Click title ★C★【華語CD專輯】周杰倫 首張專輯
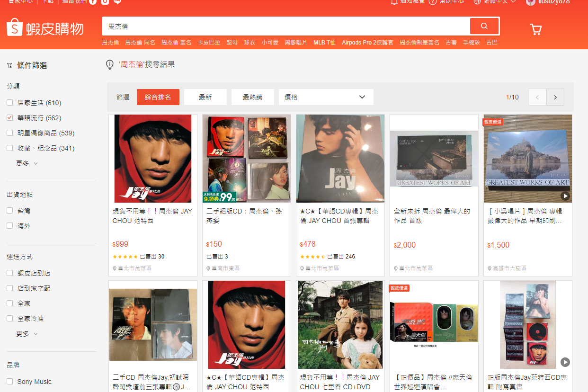 coord(339,216)
